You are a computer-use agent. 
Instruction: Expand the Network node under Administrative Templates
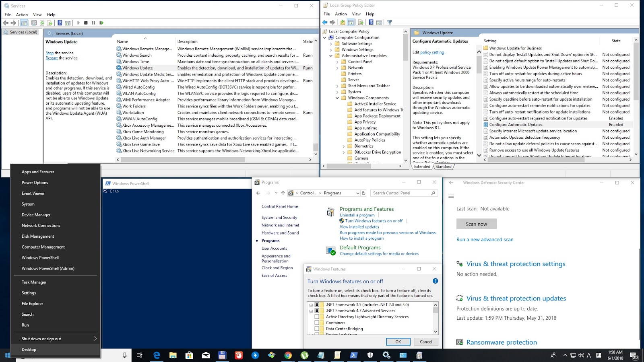point(337,68)
